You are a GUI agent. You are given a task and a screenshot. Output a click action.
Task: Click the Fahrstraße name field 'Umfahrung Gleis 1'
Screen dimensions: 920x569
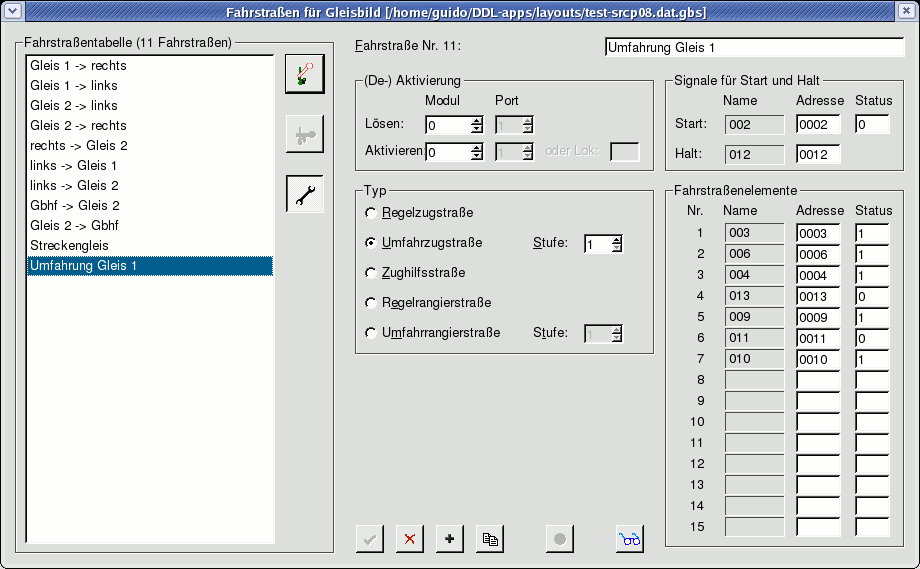pos(754,47)
